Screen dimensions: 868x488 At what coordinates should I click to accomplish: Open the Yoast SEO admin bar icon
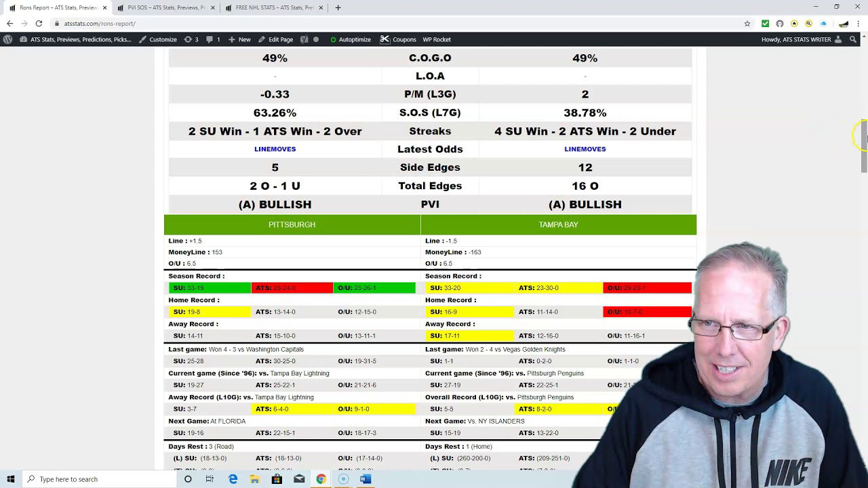coord(304,39)
